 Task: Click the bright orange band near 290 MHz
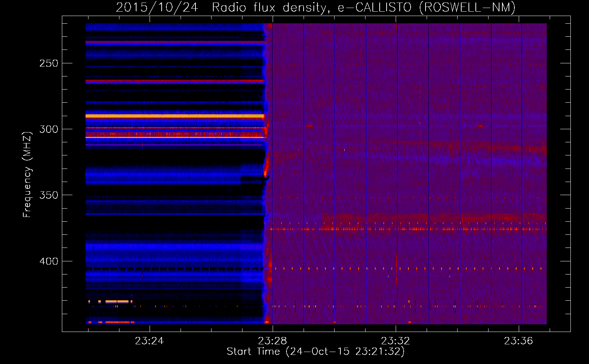pos(175,116)
